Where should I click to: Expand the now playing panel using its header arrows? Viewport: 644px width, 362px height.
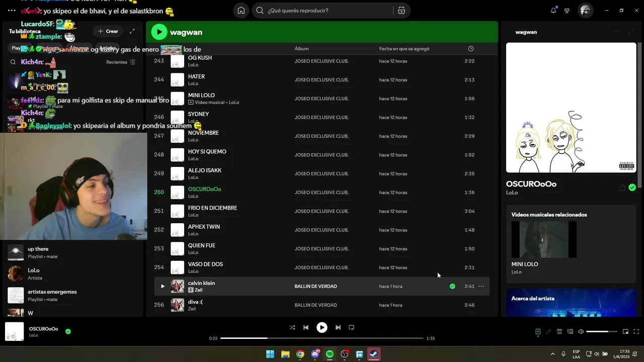631,32
